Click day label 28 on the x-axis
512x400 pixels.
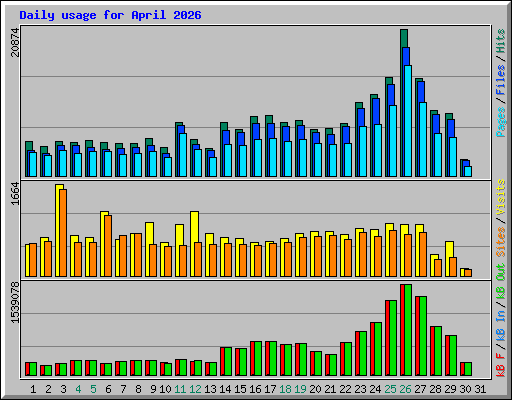(435, 389)
